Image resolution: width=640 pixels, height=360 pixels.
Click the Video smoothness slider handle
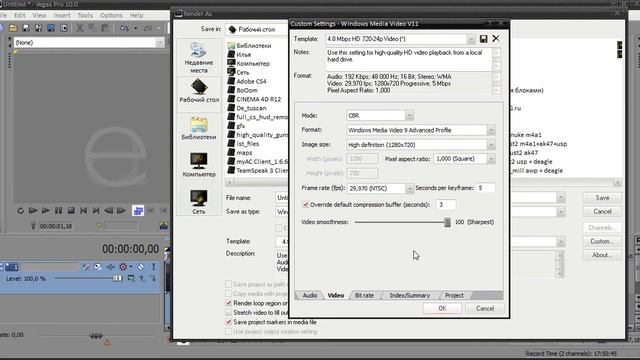click(447, 222)
